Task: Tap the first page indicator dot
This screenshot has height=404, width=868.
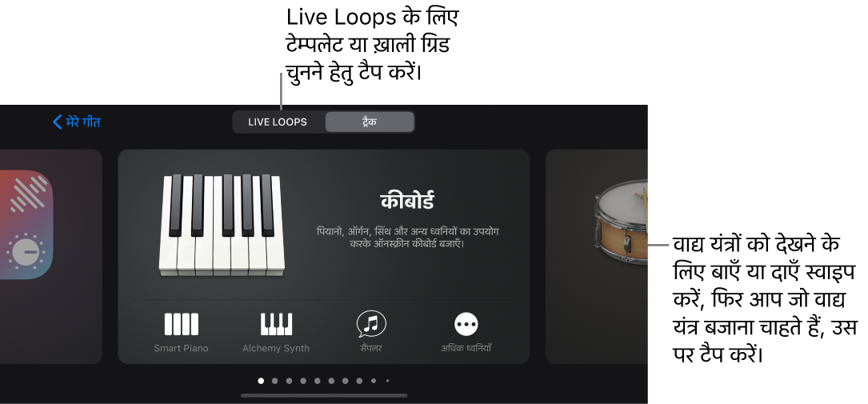Action: (x=262, y=381)
